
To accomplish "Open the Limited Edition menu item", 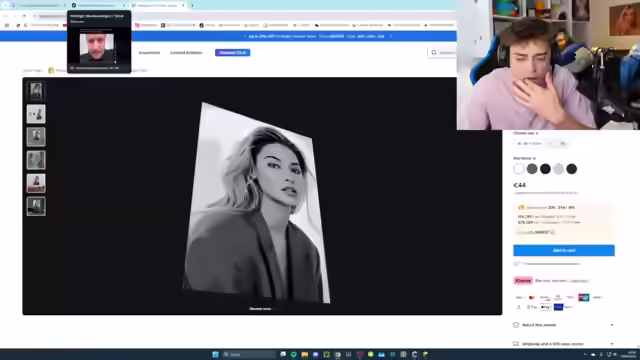I will coord(186,53).
